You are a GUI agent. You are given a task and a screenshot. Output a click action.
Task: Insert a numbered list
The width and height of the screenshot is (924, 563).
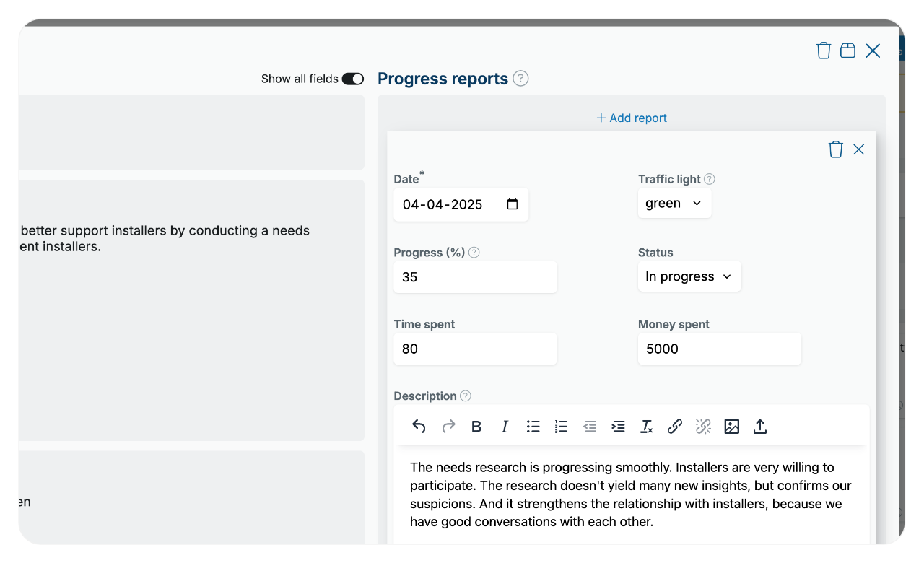[x=562, y=427]
